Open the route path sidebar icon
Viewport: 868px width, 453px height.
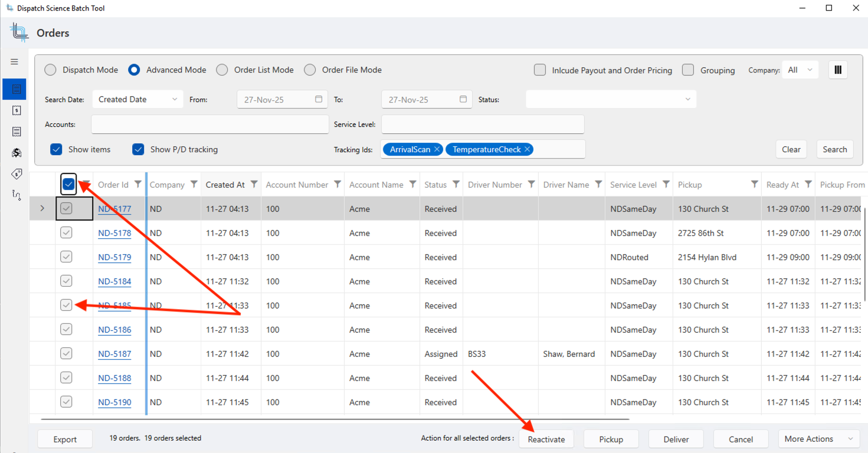click(17, 195)
